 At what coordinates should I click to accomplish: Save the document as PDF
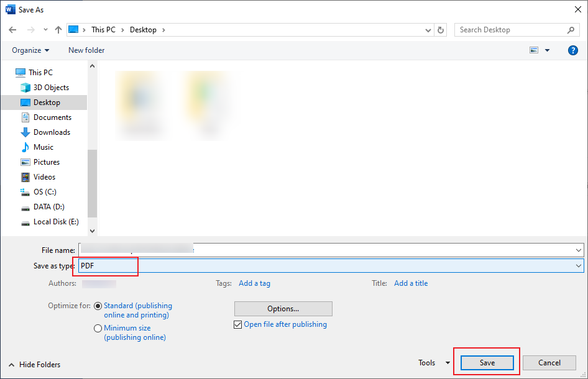coord(487,362)
